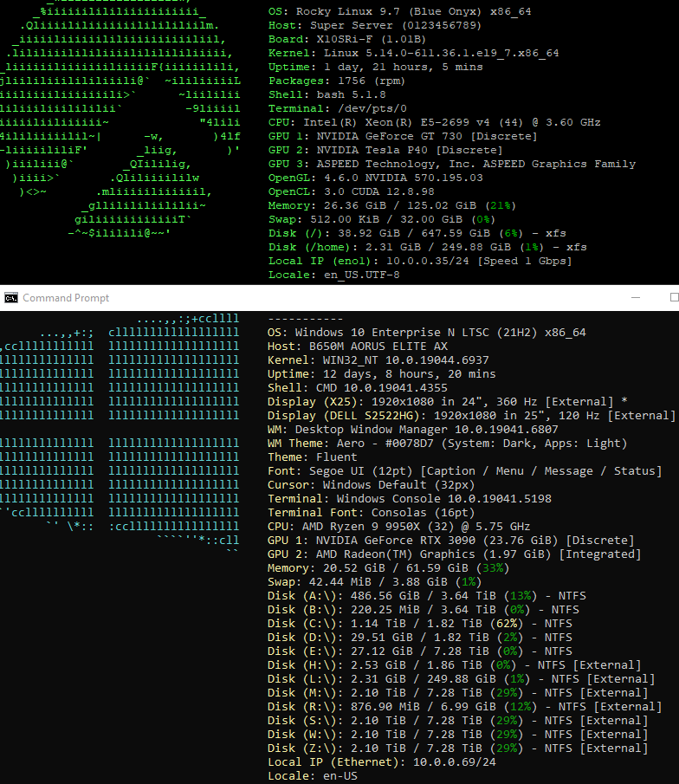Click the Disk (C:\) 62% line
679x784 pixels.
tap(419, 624)
